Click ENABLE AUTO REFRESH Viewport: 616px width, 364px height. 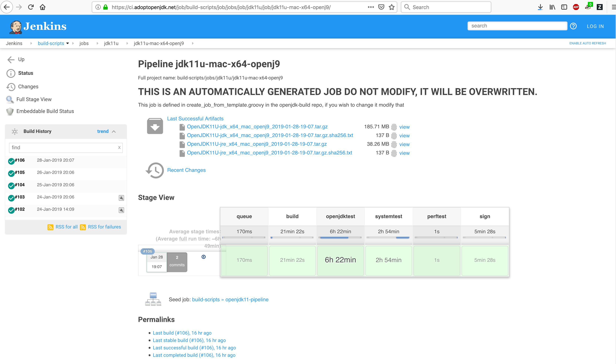[587, 43]
